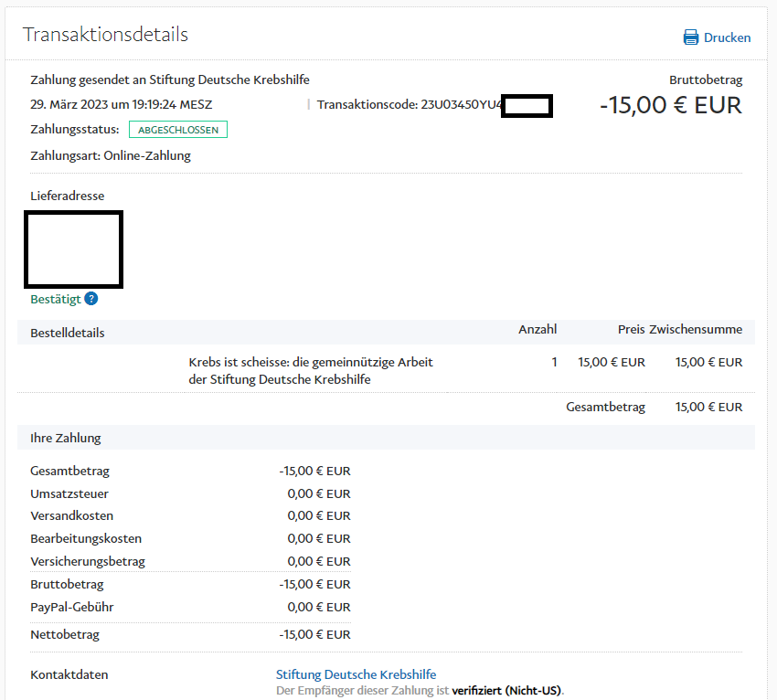Click the Umsatzsteuer amount value
Screen dimensions: 777x700
[x=318, y=493]
